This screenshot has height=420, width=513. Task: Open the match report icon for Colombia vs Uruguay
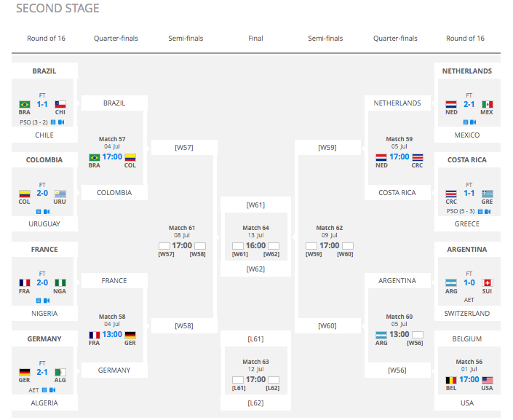(x=37, y=211)
